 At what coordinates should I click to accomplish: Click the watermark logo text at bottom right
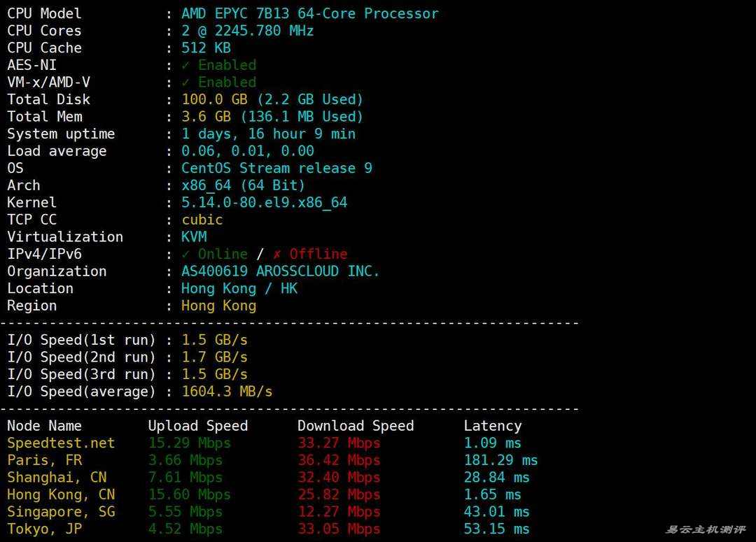point(705,529)
